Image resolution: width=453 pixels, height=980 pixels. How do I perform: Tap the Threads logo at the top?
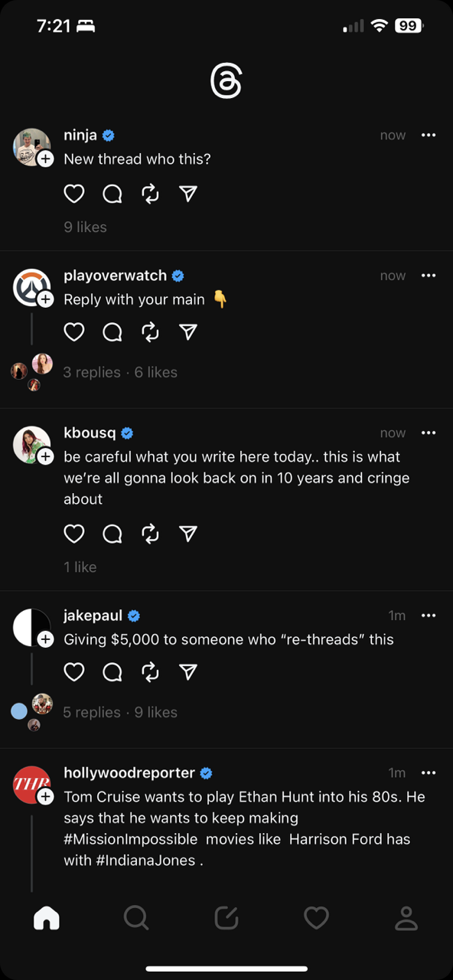(x=226, y=79)
